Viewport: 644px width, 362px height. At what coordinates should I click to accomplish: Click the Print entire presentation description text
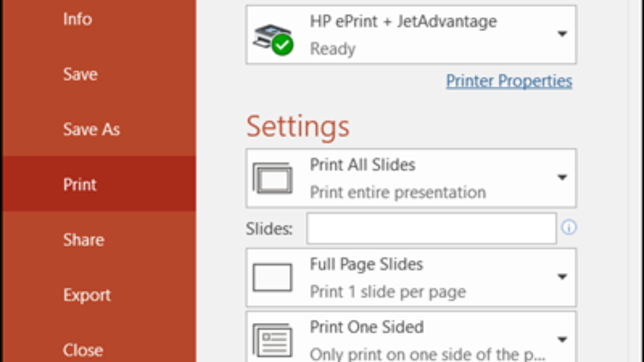tap(398, 192)
